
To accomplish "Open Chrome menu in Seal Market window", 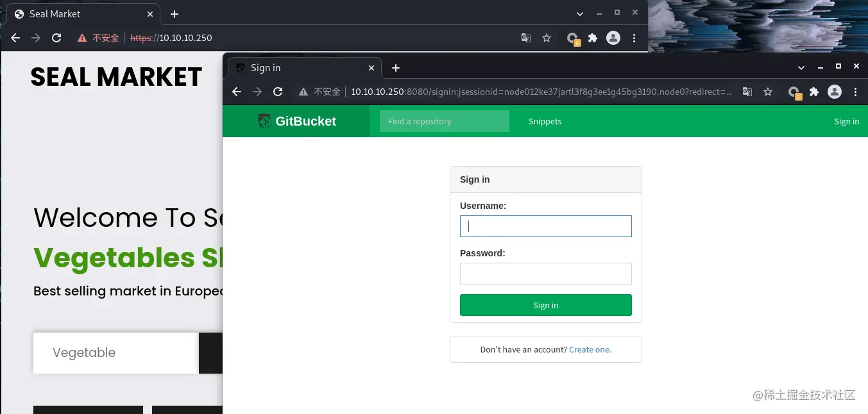I will point(634,38).
